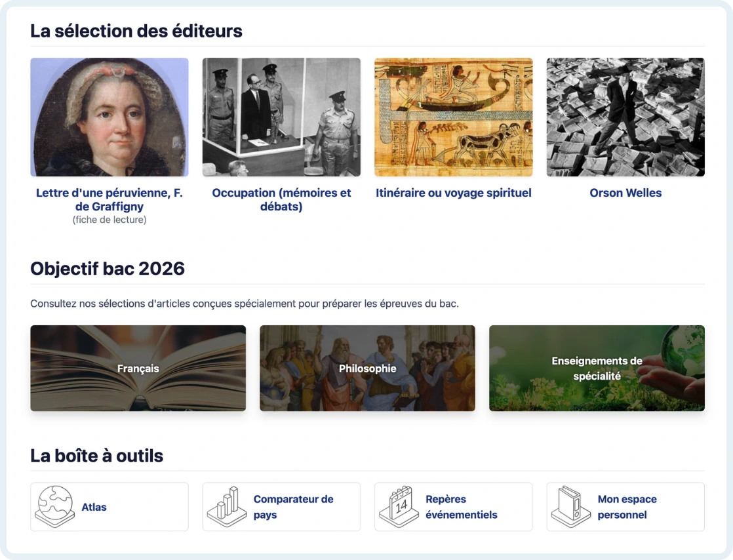Screen dimensions: 733x560
Task: Select the Enseignements de spécialité card
Action: tap(597, 369)
